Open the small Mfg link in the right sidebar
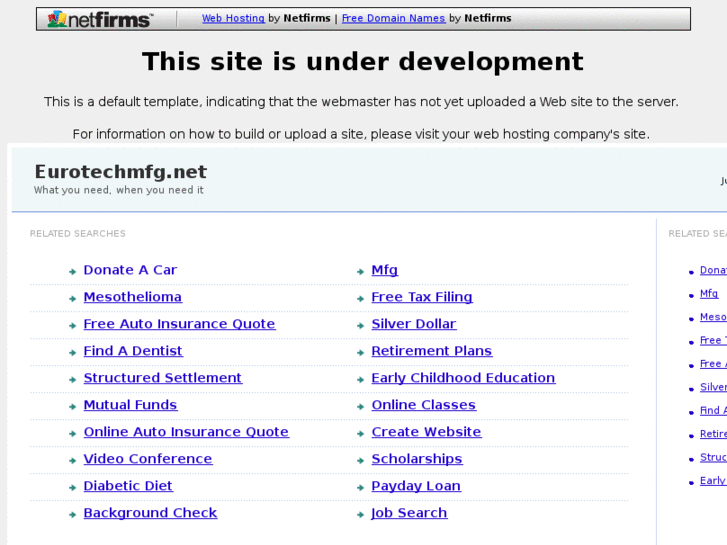Screen dimensions: 727x545 tap(709, 294)
